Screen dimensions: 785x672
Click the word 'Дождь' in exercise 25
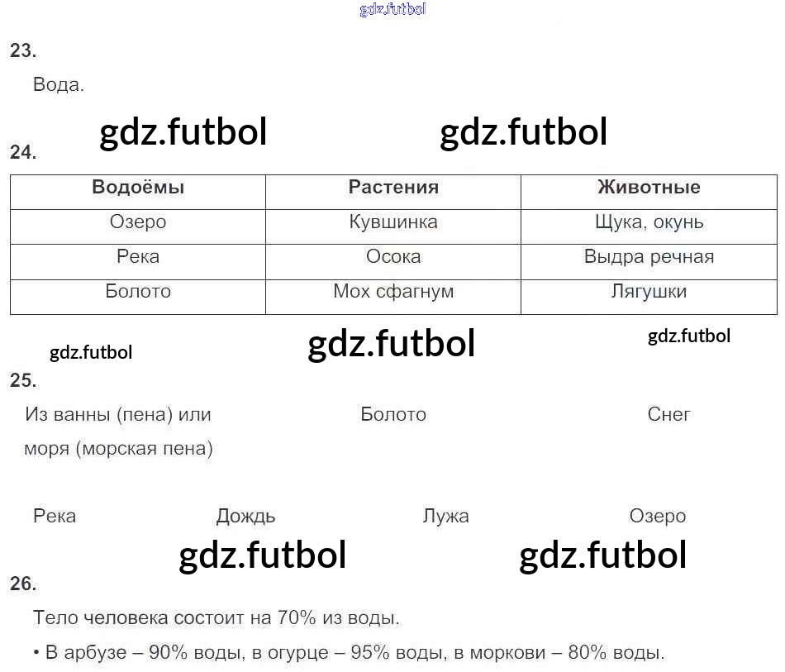(245, 517)
